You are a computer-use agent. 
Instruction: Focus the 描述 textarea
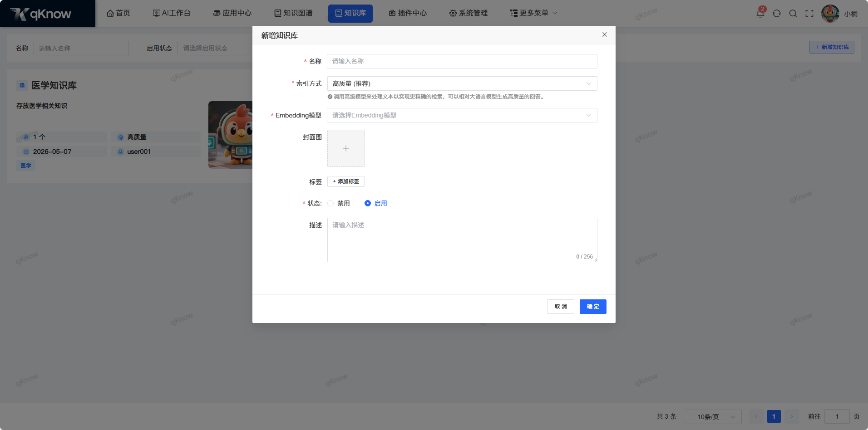462,240
